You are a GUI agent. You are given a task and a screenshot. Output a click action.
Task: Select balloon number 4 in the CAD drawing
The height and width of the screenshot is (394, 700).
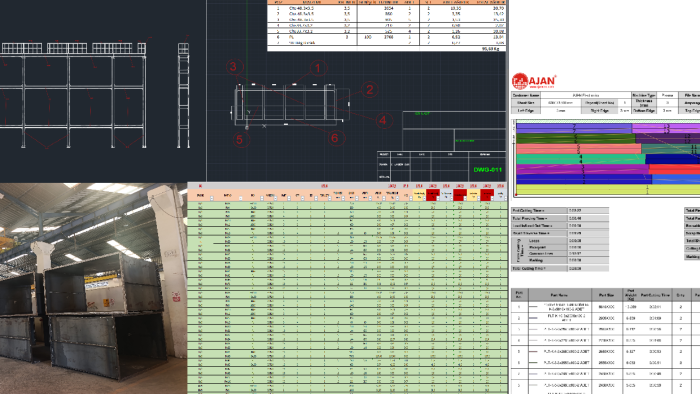tap(383, 120)
